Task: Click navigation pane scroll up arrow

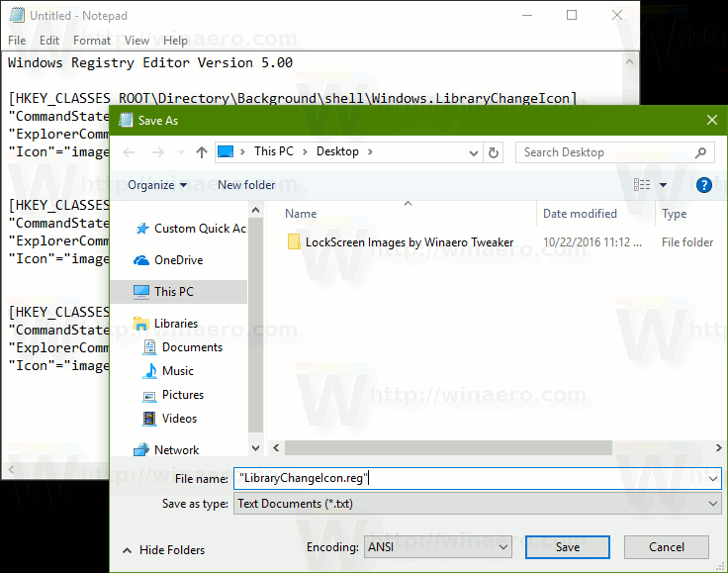Action: click(x=255, y=211)
